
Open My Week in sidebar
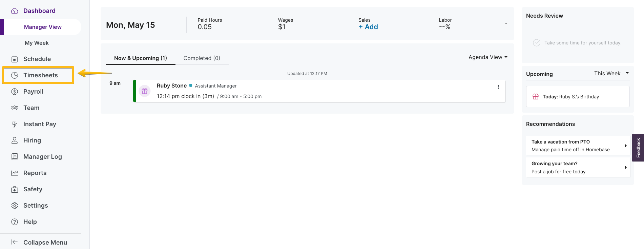click(x=37, y=43)
